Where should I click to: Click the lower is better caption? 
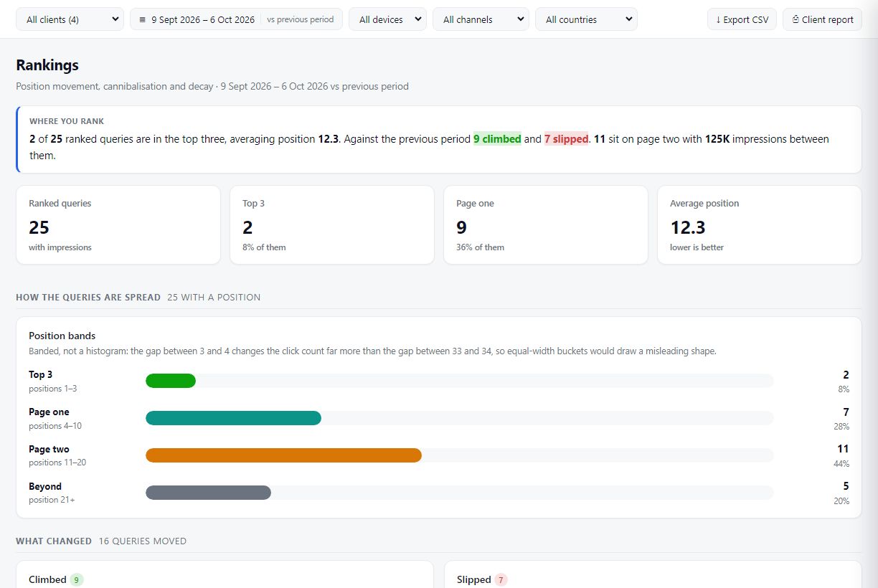point(697,247)
